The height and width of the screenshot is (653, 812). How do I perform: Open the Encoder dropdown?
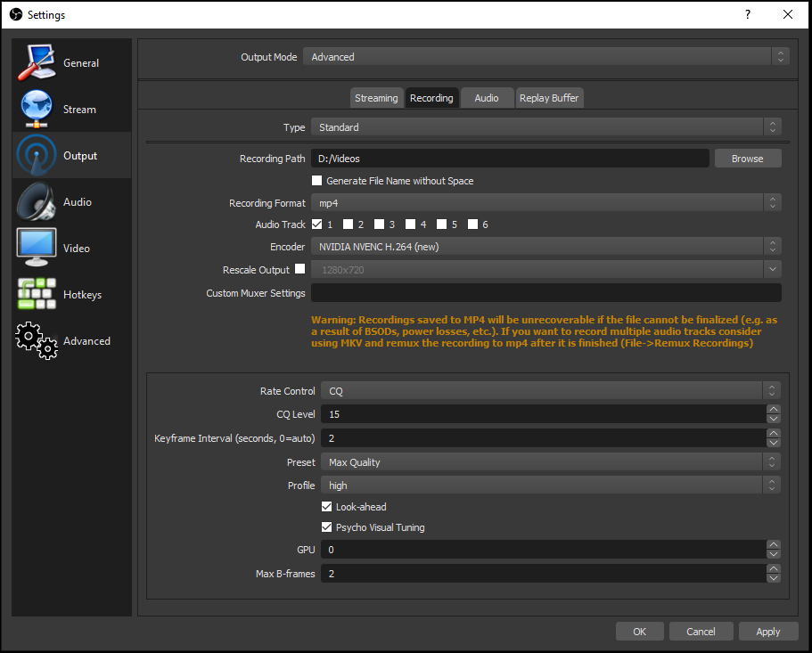(x=546, y=247)
